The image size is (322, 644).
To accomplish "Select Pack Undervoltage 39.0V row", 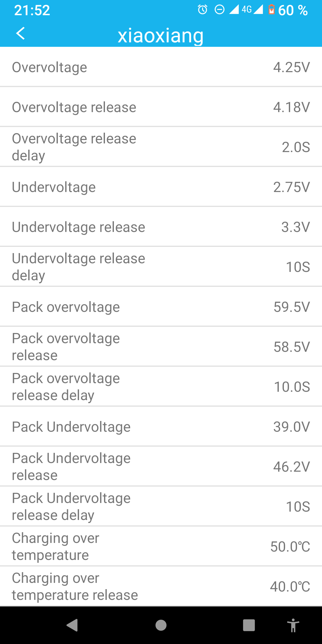I will (x=161, y=427).
